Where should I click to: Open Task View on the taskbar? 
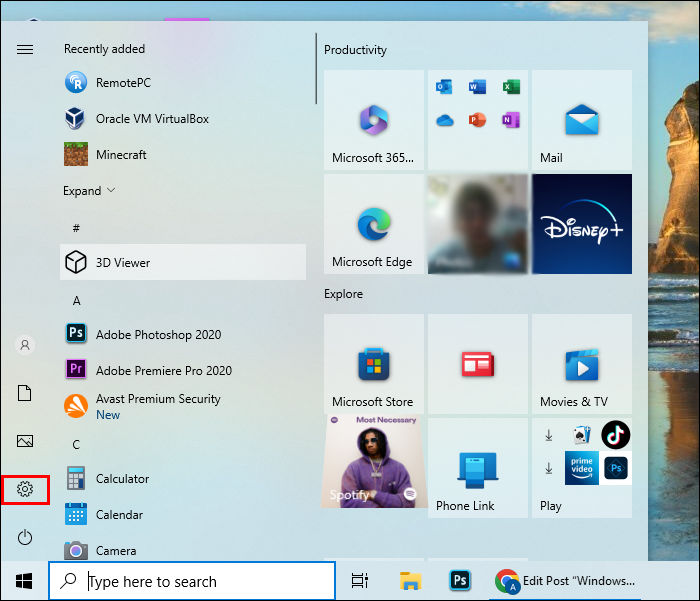pos(359,581)
